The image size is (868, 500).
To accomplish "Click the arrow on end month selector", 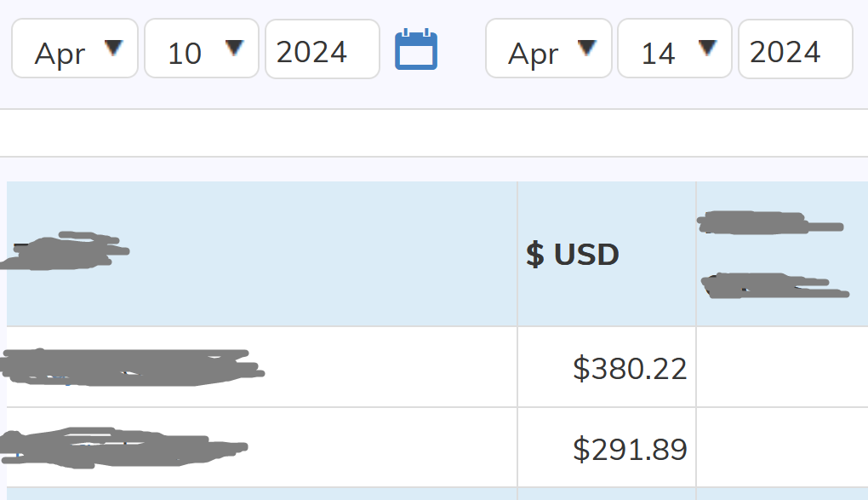I will pos(587,49).
